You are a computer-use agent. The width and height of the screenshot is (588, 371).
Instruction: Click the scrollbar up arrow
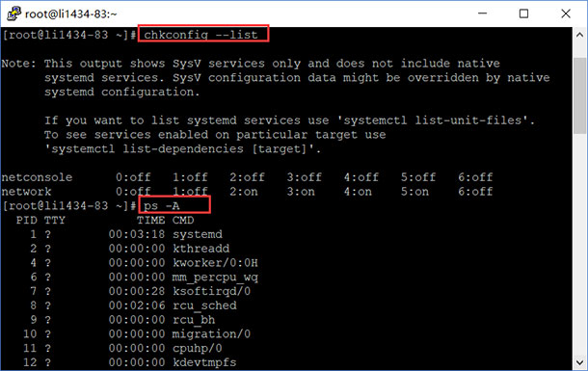(579, 35)
